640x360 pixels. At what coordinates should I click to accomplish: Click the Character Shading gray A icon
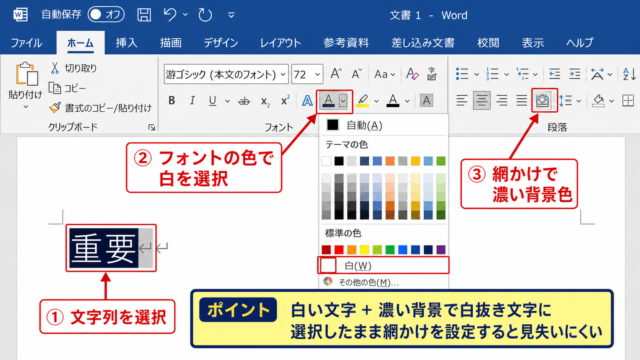click(x=426, y=100)
